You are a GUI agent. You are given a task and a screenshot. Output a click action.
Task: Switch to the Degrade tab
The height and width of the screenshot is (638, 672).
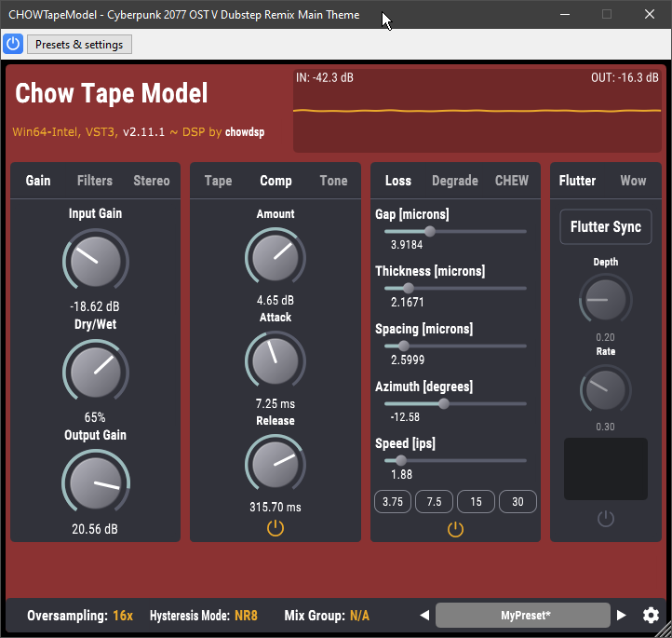[455, 181]
